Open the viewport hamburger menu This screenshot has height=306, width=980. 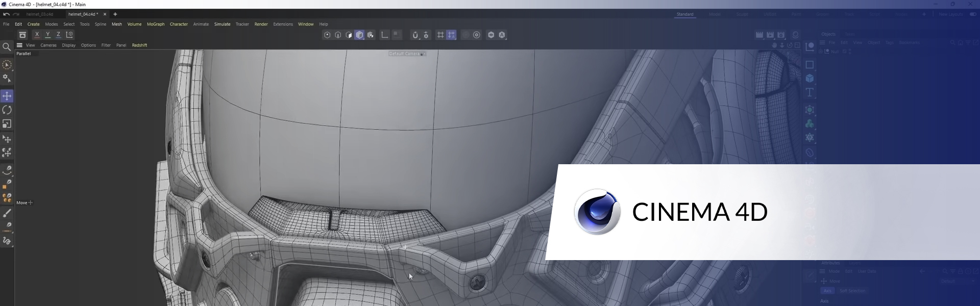(19, 45)
